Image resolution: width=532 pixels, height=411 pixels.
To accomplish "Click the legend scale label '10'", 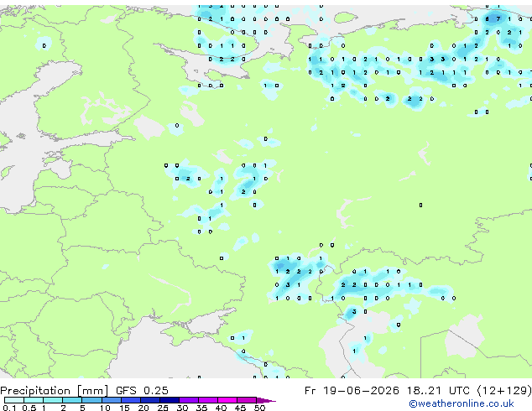I will pyautogui.click(x=105, y=408).
